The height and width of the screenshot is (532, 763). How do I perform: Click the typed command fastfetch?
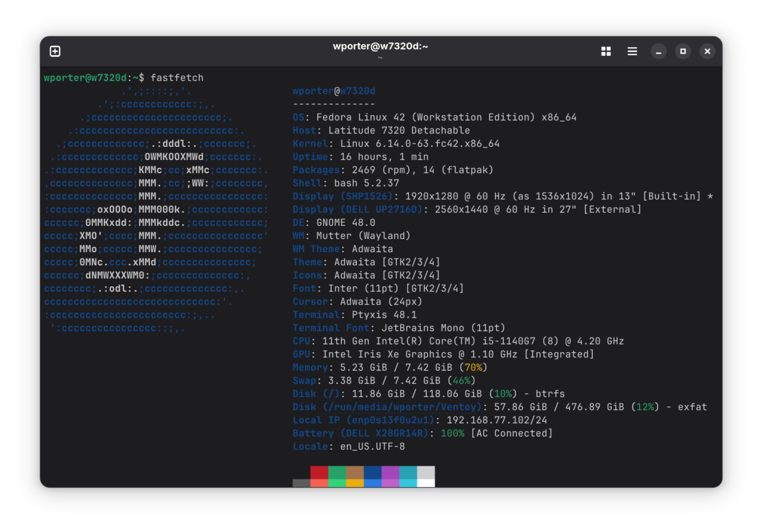click(177, 78)
